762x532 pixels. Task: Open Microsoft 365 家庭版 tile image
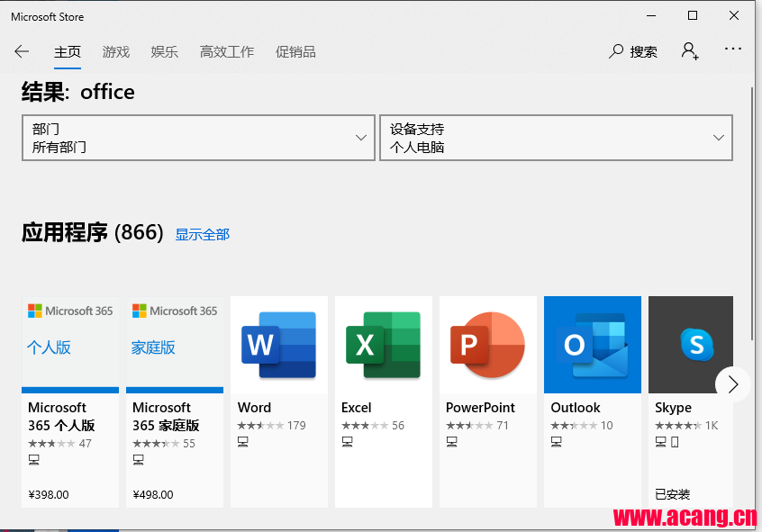click(x=175, y=345)
